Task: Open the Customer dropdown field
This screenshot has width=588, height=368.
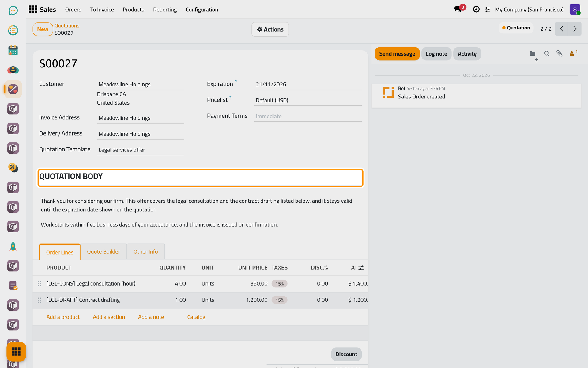Action: [141, 84]
